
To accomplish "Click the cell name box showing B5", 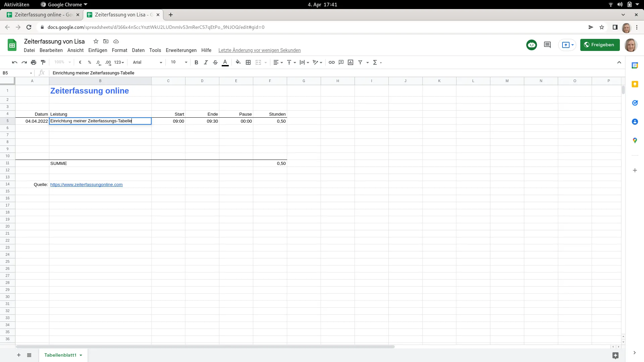I will pyautogui.click(x=15, y=73).
